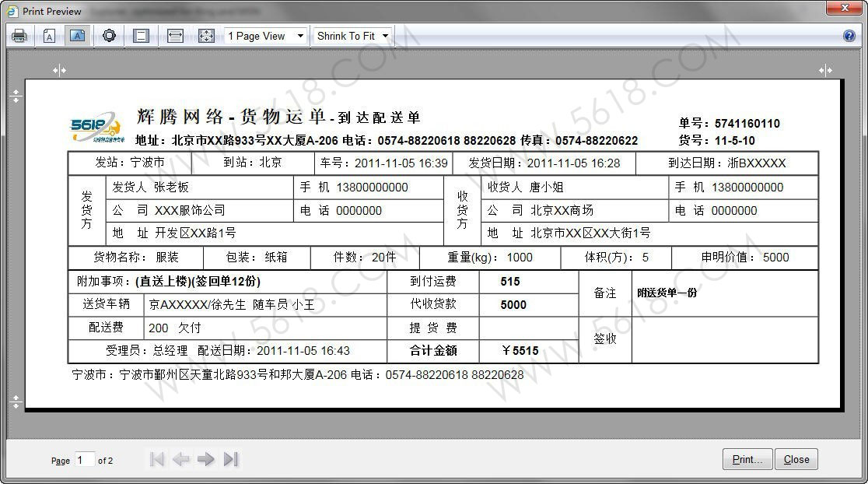This screenshot has height=484, width=868.
Task: Open Page Setup gear icon
Action: (x=109, y=36)
